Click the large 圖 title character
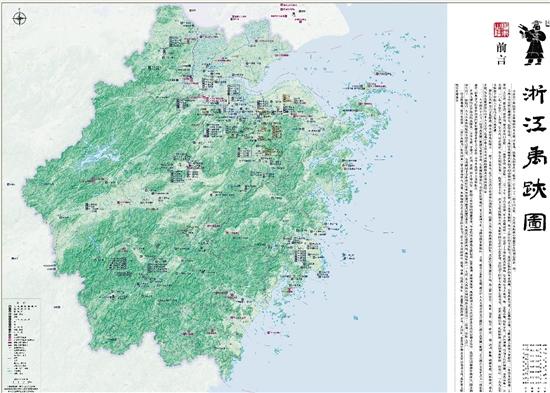The width and height of the screenshot is (550, 393). tap(535, 220)
